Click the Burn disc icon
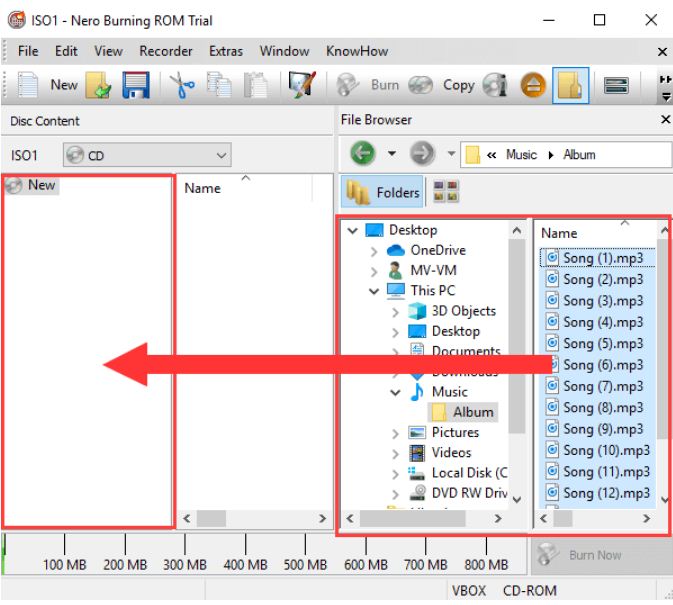The width and height of the screenshot is (673, 605). [x=347, y=85]
